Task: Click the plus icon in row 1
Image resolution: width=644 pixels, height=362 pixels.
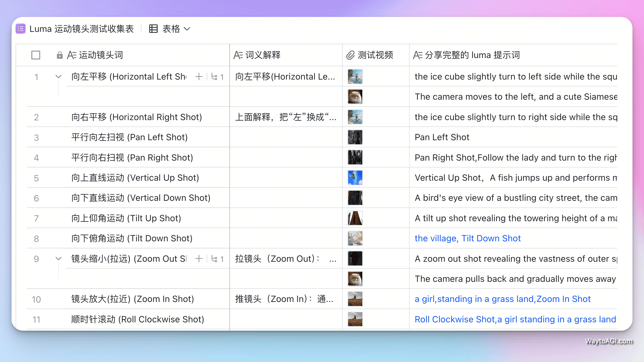Action: (x=199, y=77)
